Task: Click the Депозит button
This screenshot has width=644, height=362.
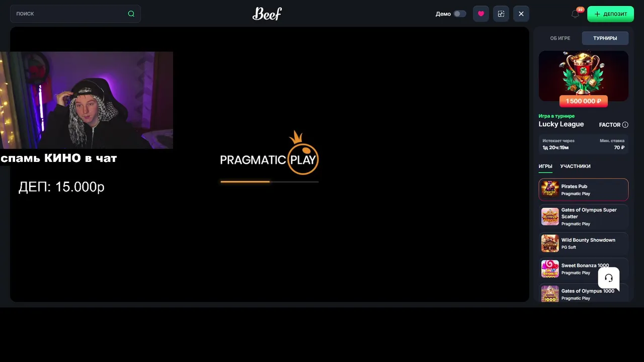Action: (610, 14)
